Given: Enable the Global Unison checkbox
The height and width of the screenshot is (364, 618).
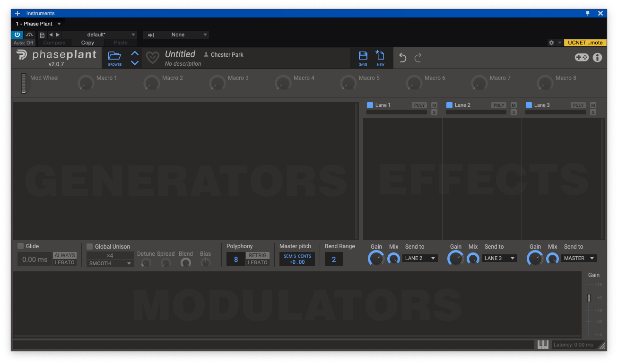Looking at the screenshot, I should pyautogui.click(x=90, y=246).
